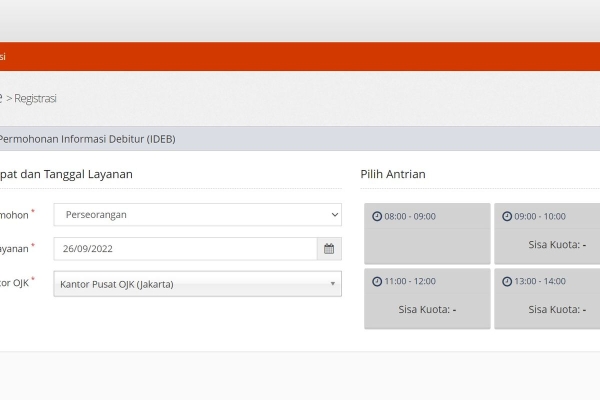The image size is (600, 400).
Task: Click the Permohonan Informasi Debitur (IDEB) header
Action: click(x=87, y=139)
